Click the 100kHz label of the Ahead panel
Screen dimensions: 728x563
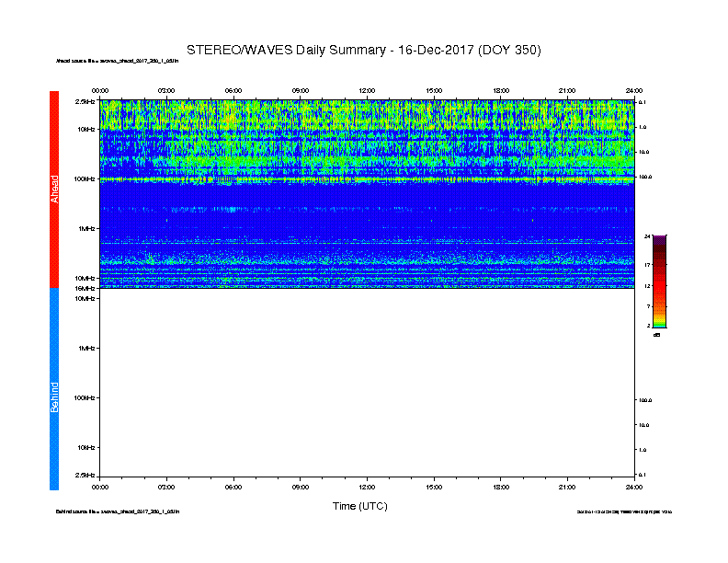[85, 178]
